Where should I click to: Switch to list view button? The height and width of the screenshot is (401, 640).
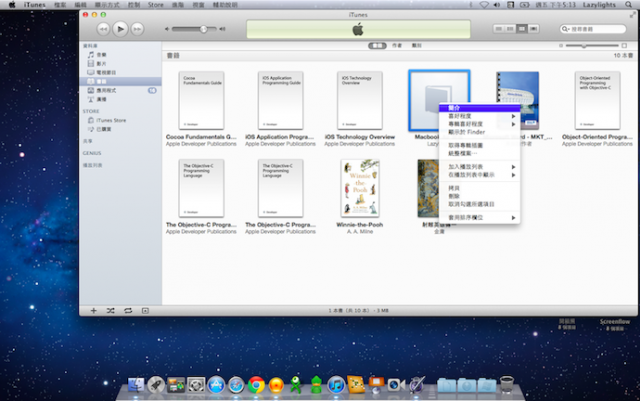498,29
